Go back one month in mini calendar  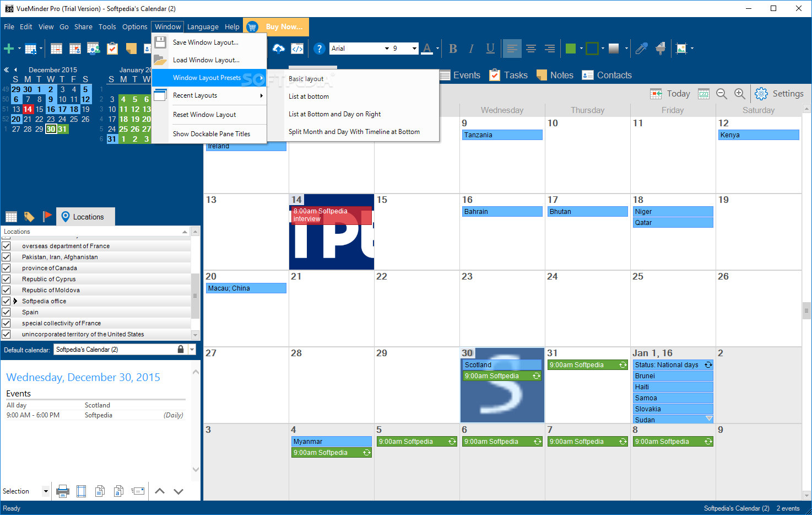coord(15,70)
